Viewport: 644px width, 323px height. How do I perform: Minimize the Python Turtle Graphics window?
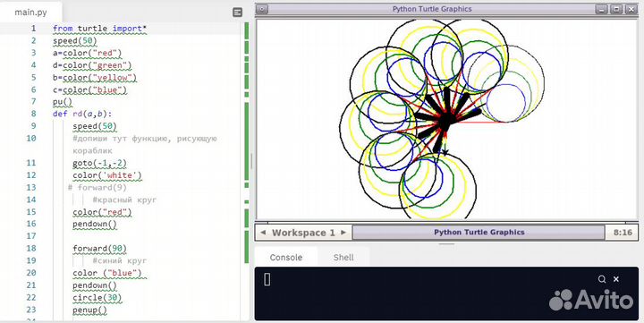point(602,9)
